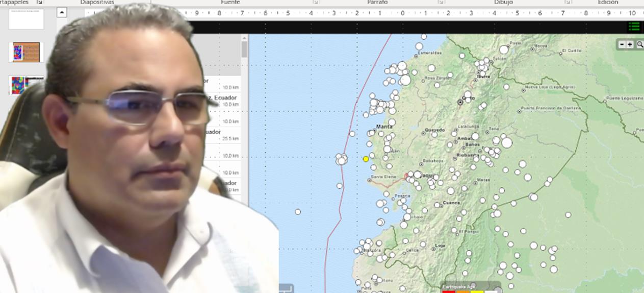The image size is (644, 293).
Task: Click the red Earthquake Age legend swatch
Action: pos(448,291)
